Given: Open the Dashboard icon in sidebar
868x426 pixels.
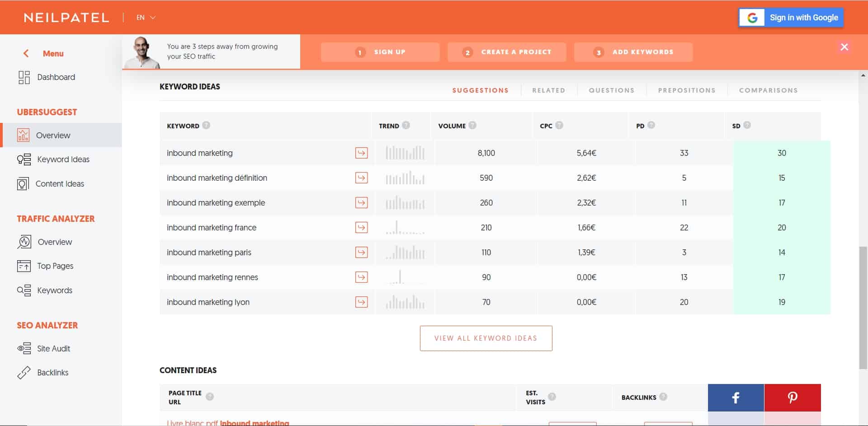Looking at the screenshot, I should pyautogui.click(x=24, y=77).
